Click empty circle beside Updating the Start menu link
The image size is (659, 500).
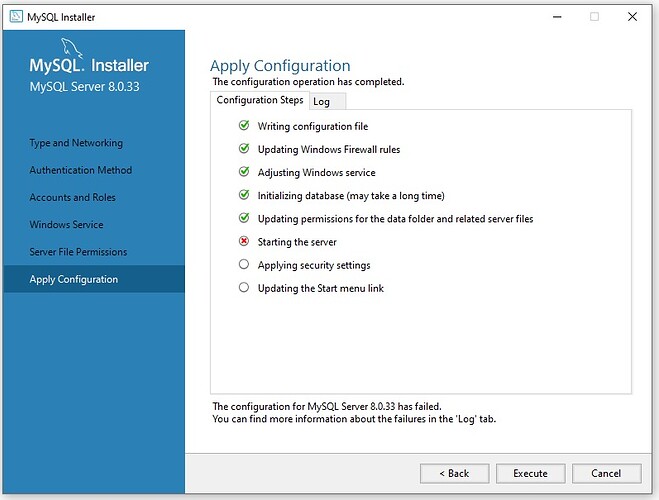click(x=244, y=287)
